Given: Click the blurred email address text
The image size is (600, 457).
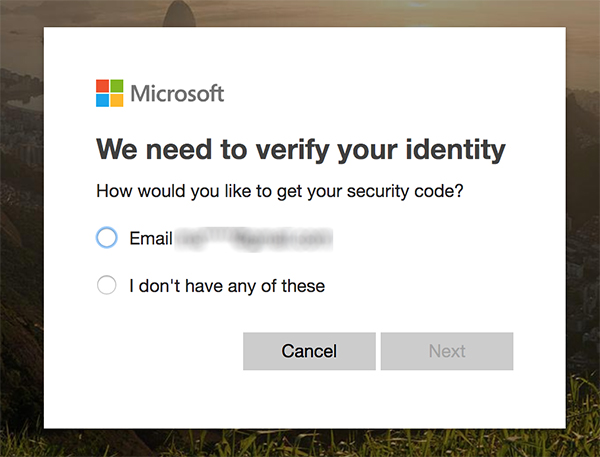Looking at the screenshot, I should pyautogui.click(x=253, y=239).
